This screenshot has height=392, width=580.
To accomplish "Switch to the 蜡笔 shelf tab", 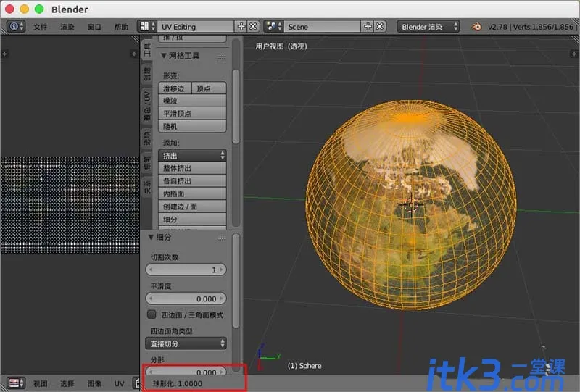I will tap(147, 163).
